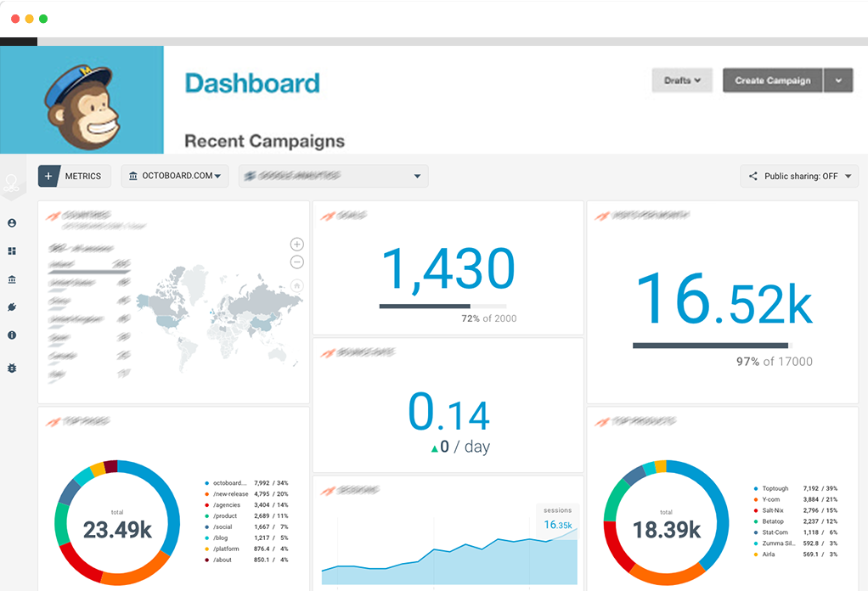Click the Recent Campaigns heading
868x591 pixels.
tap(265, 141)
